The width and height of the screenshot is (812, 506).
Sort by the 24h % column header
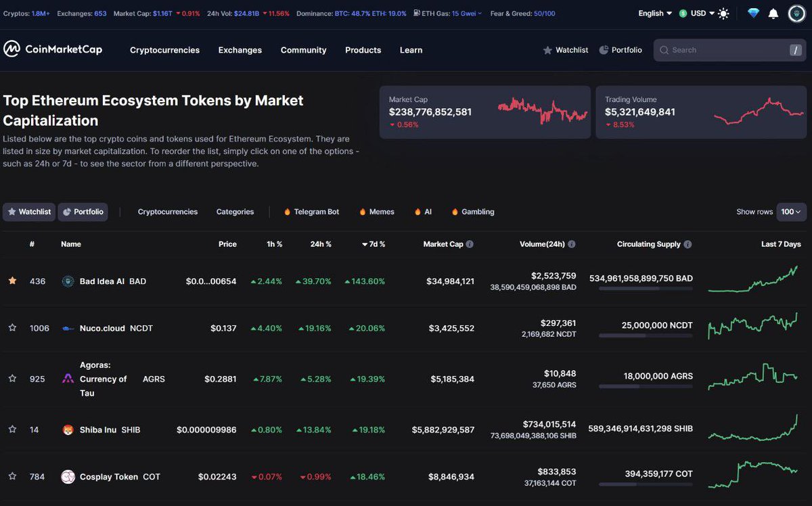coord(321,244)
